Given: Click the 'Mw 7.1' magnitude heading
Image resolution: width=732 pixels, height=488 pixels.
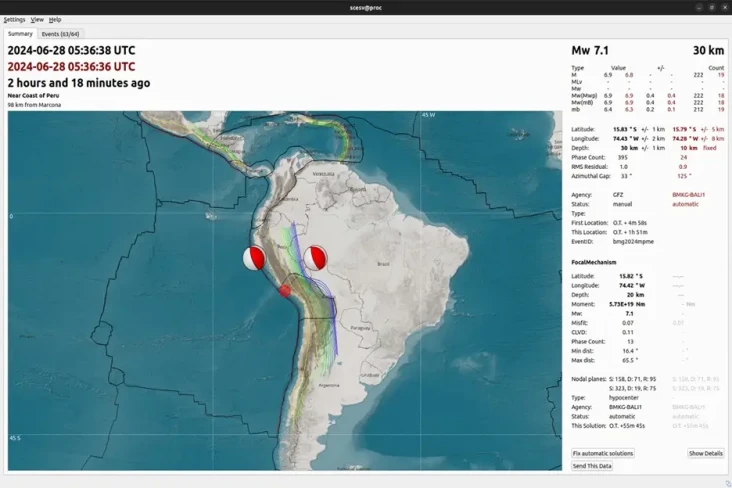Looking at the screenshot, I should point(590,50).
